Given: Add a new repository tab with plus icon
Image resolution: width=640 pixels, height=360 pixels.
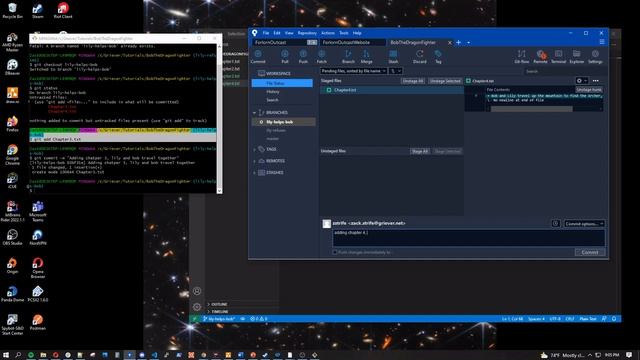Looking at the screenshot, I should click(458, 42).
